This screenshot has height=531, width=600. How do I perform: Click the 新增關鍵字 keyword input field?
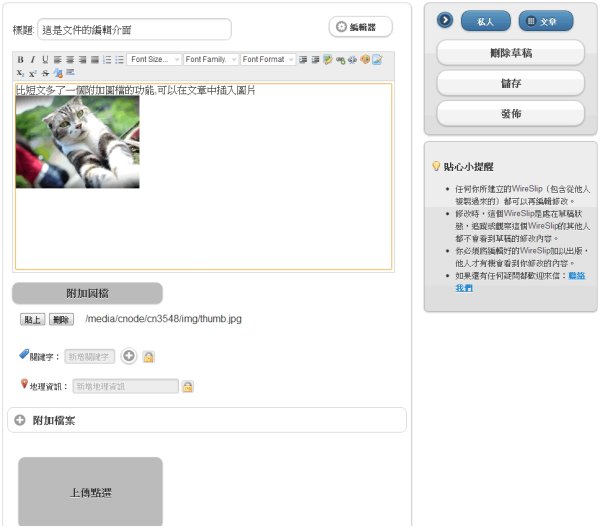pos(90,357)
